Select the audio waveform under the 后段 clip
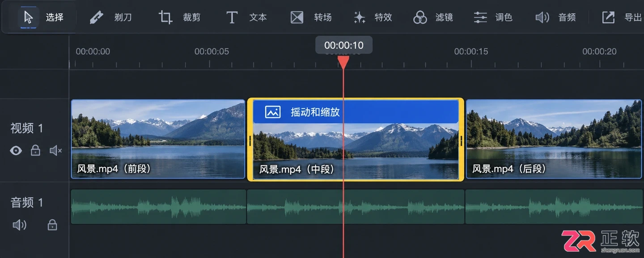This screenshot has height=258, width=644. [x=554, y=206]
